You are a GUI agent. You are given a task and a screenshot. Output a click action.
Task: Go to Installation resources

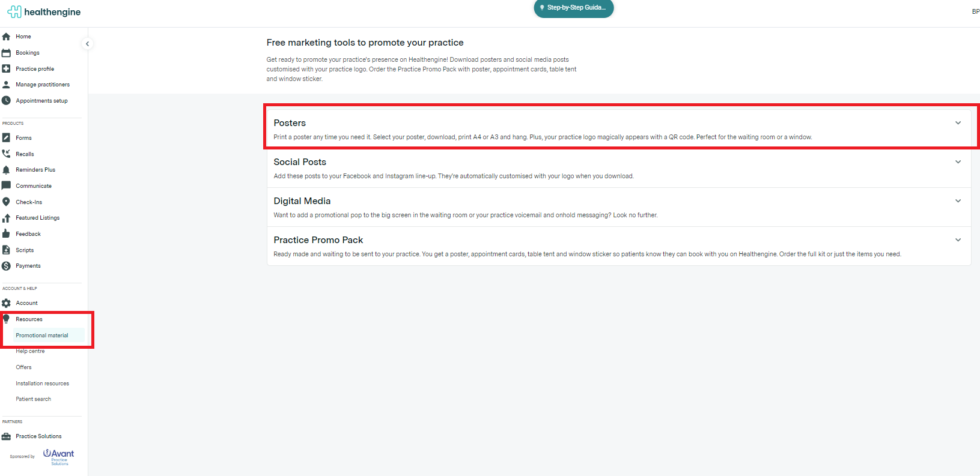click(x=42, y=384)
